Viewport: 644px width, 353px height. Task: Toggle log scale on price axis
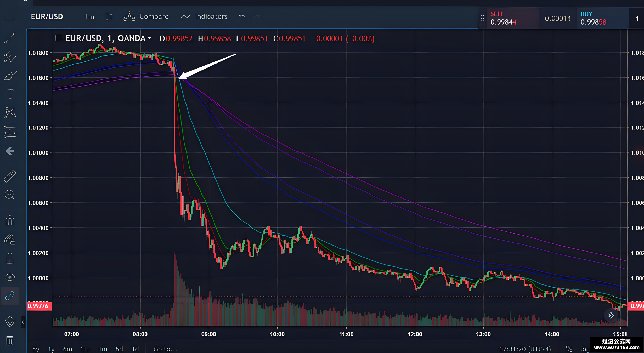tap(585, 349)
